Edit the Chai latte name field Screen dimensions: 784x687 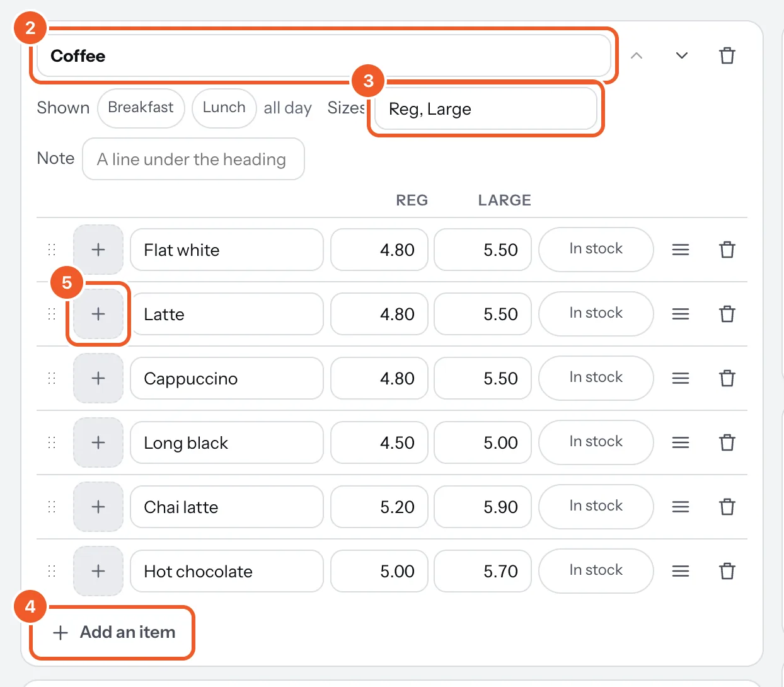pos(227,507)
